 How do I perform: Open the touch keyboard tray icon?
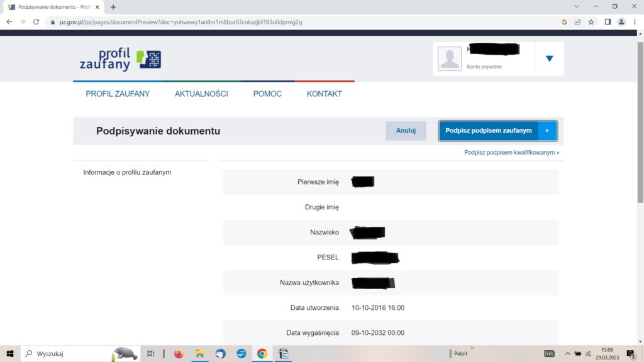549,354
